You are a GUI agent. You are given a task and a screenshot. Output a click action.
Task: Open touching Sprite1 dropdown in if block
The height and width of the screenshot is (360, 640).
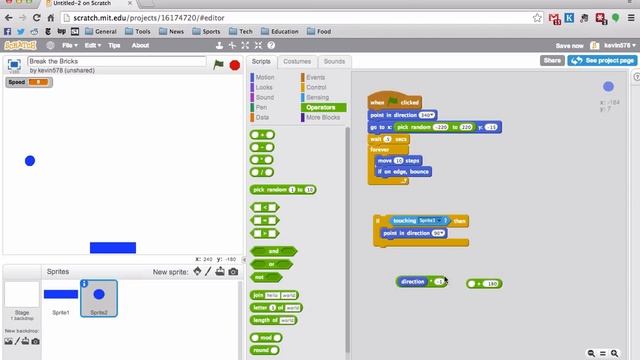pyautogui.click(x=439, y=221)
